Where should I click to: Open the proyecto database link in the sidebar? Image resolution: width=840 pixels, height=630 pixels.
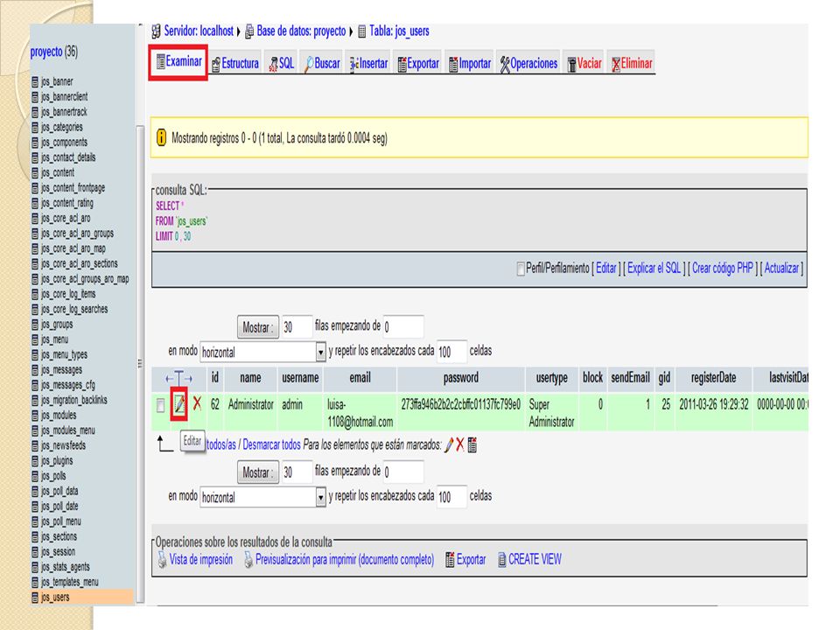tap(46, 52)
